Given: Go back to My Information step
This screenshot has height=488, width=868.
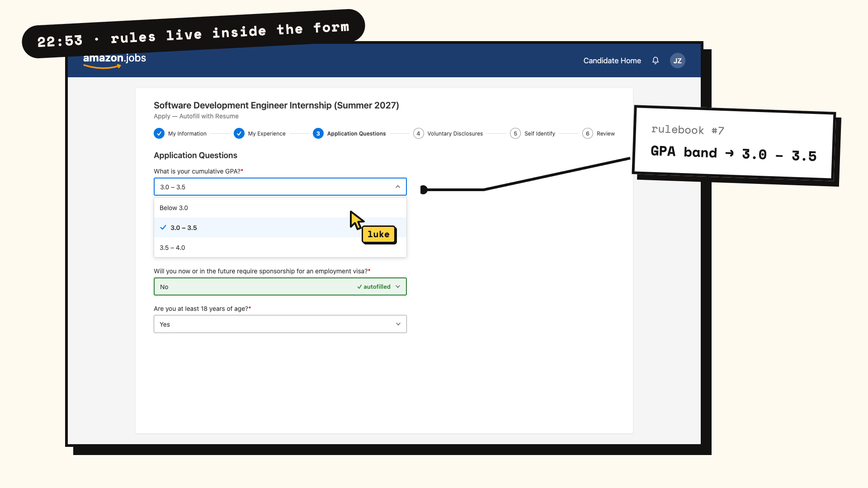Looking at the screenshot, I should pos(180,133).
